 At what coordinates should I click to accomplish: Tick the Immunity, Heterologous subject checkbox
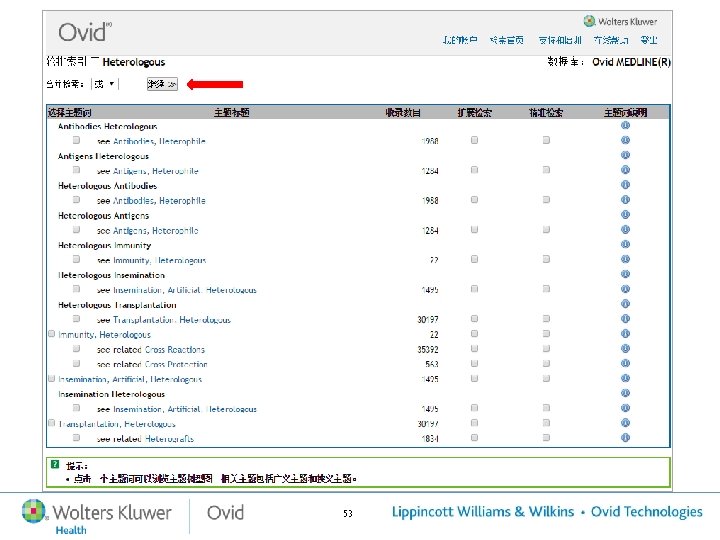pos(51,334)
